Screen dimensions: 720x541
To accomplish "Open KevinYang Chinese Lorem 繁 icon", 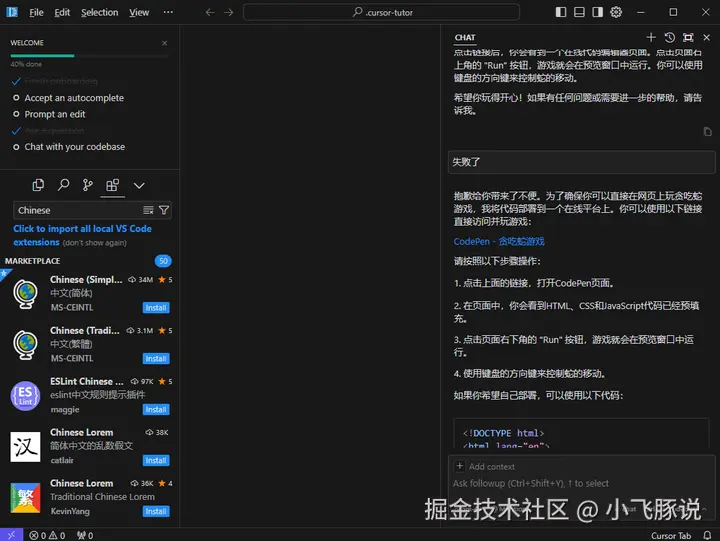I will [x=25, y=498].
